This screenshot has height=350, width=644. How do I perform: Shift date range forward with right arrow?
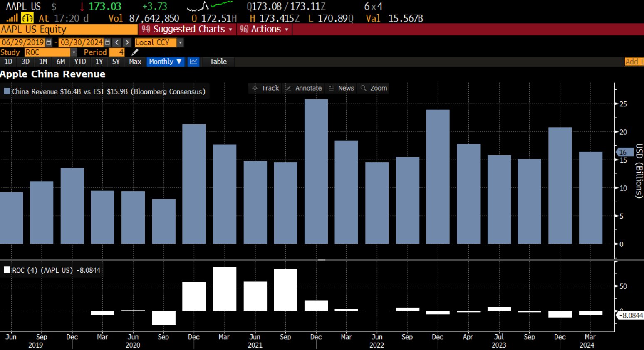click(127, 42)
